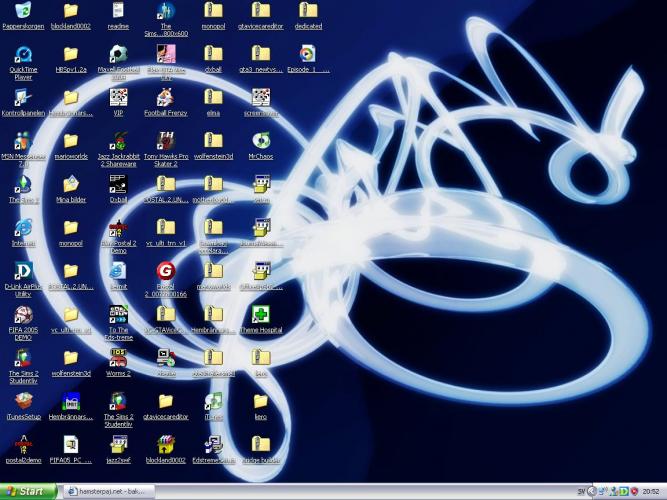Image resolution: width=667 pixels, height=500 pixels.
Task: Expand hidden system tray icons
Action: (593, 491)
